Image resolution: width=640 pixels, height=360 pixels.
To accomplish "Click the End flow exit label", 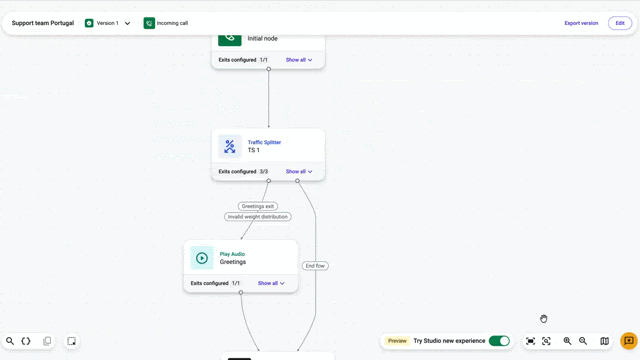I will (315, 266).
